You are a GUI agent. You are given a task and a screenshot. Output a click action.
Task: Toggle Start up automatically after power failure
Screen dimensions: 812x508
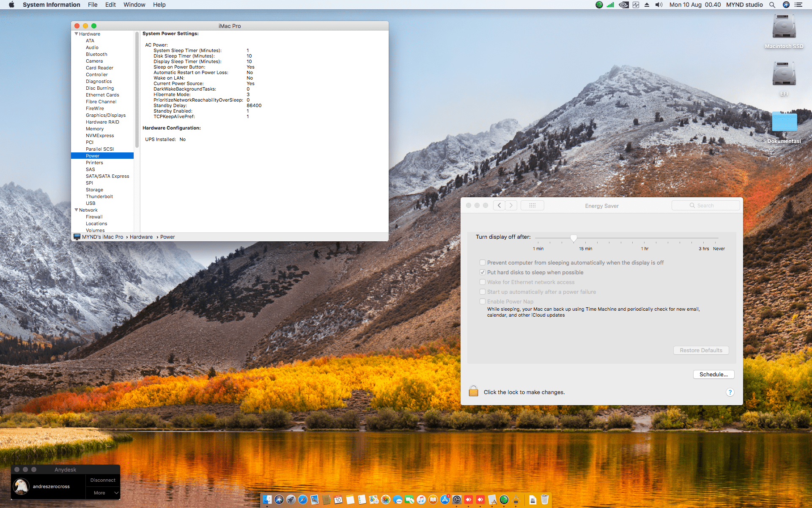point(483,292)
